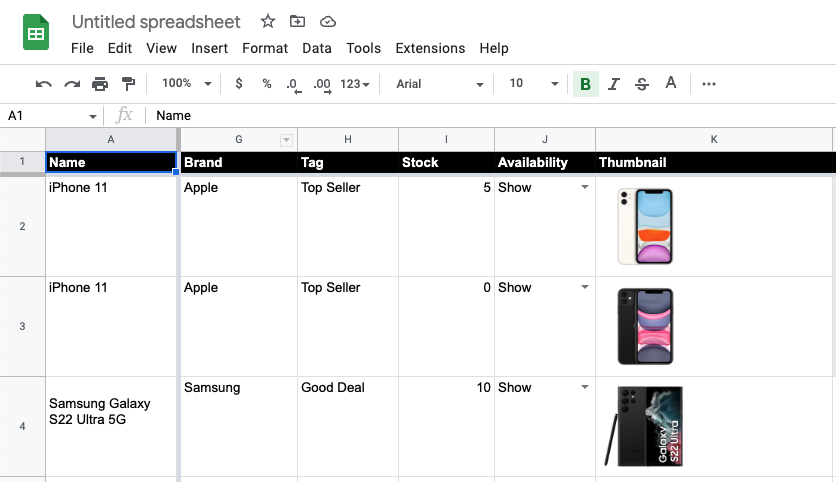Viewport: 836px width, 482px height.
Task: Open the font size dropdown
Action: click(533, 84)
